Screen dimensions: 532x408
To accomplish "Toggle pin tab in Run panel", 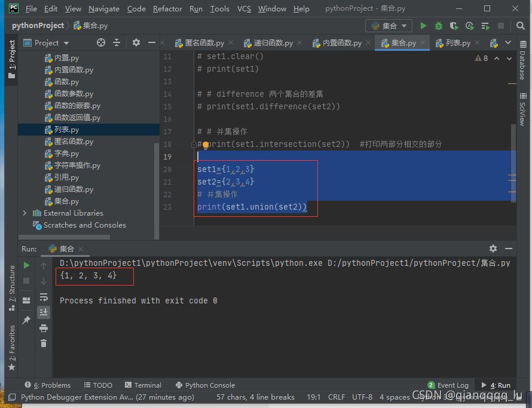I will tap(26, 320).
